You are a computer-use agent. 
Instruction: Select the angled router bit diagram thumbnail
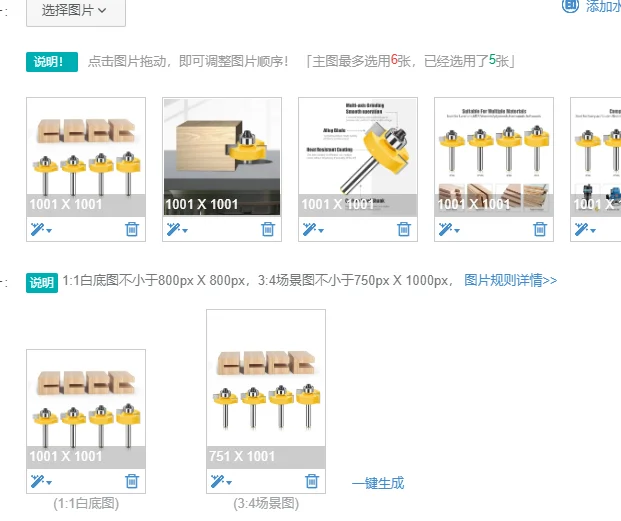coord(358,157)
